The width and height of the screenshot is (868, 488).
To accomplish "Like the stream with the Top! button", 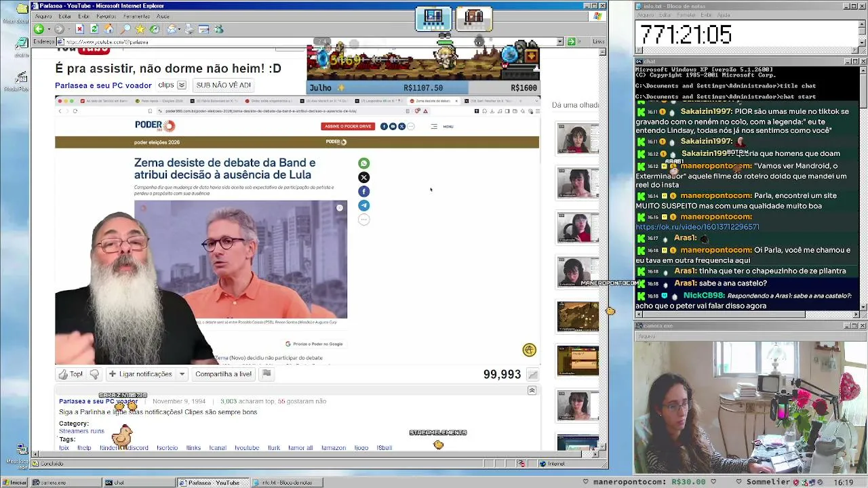I will pyautogui.click(x=71, y=374).
